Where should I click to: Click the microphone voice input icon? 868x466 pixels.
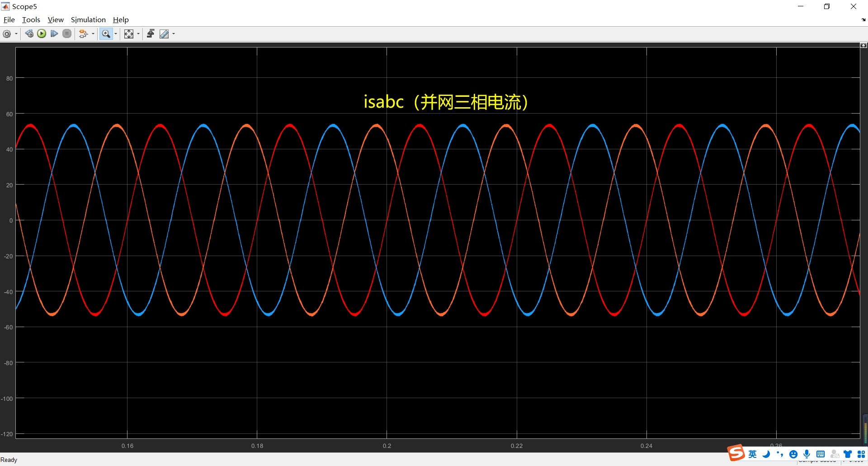coord(807,454)
